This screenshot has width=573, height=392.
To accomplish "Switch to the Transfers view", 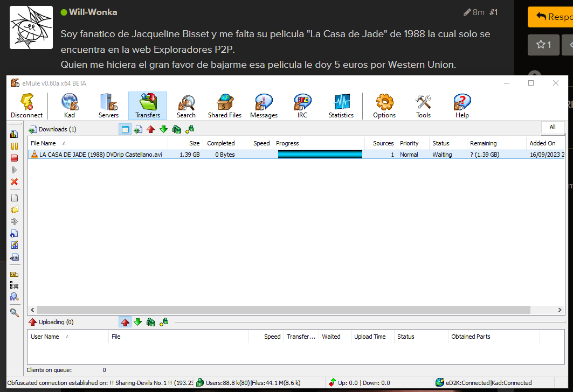I will (x=148, y=106).
